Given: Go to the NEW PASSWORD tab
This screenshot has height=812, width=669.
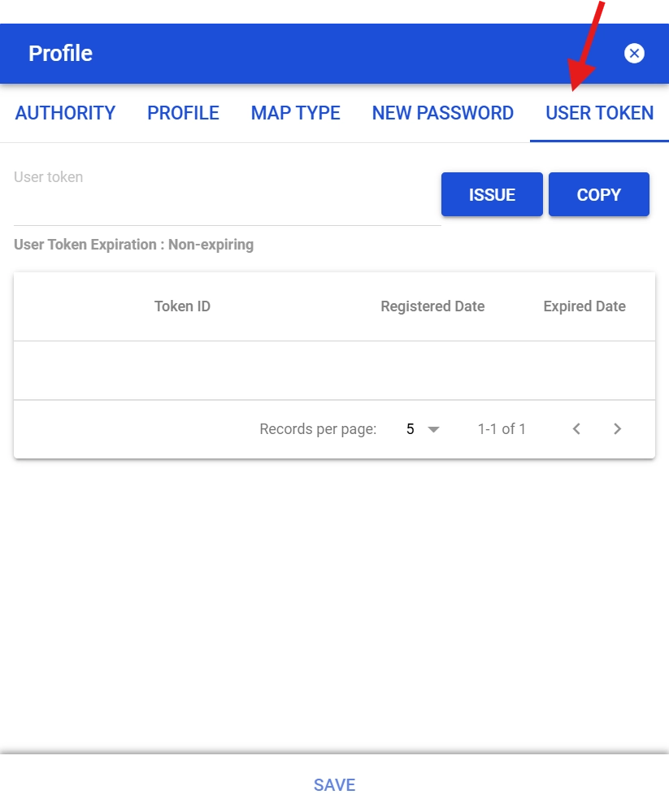Looking at the screenshot, I should [442, 113].
